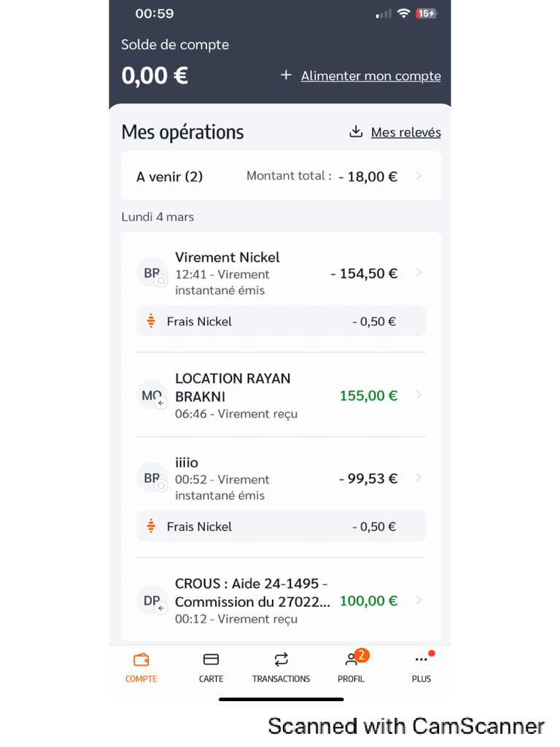
Task: Tap the Compte wallet icon
Action: 141,660
